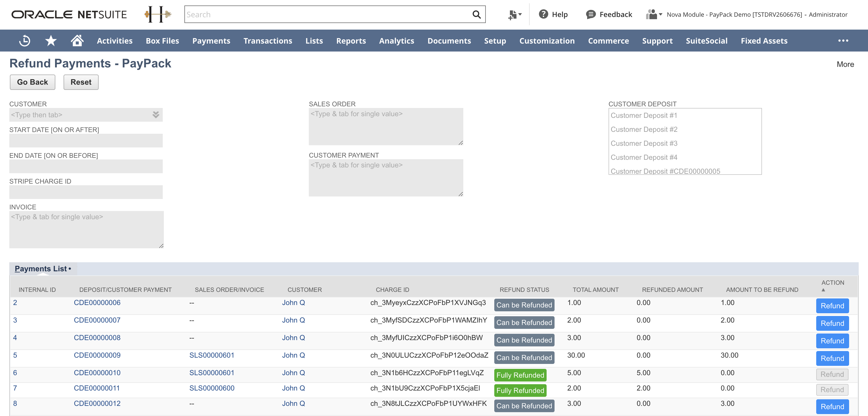Screen dimensions: 868x416
Task: Open the Commerce menu
Action: (609, 41)
